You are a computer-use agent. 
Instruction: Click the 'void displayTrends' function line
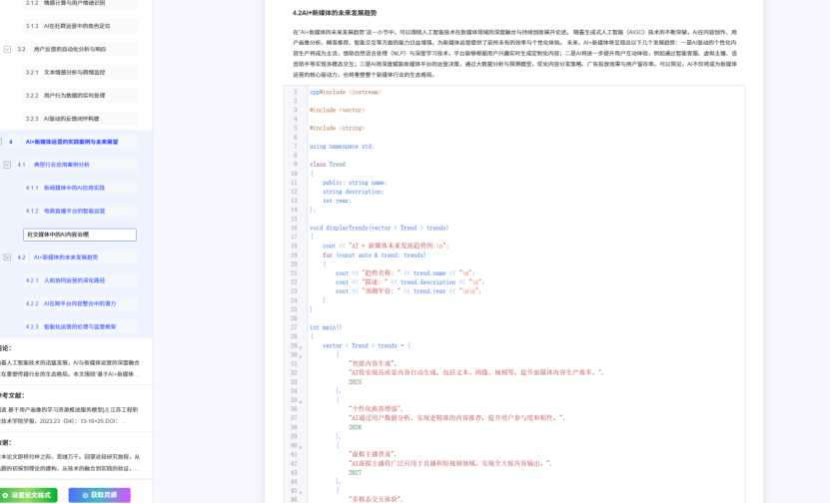(x=379, y=228)
